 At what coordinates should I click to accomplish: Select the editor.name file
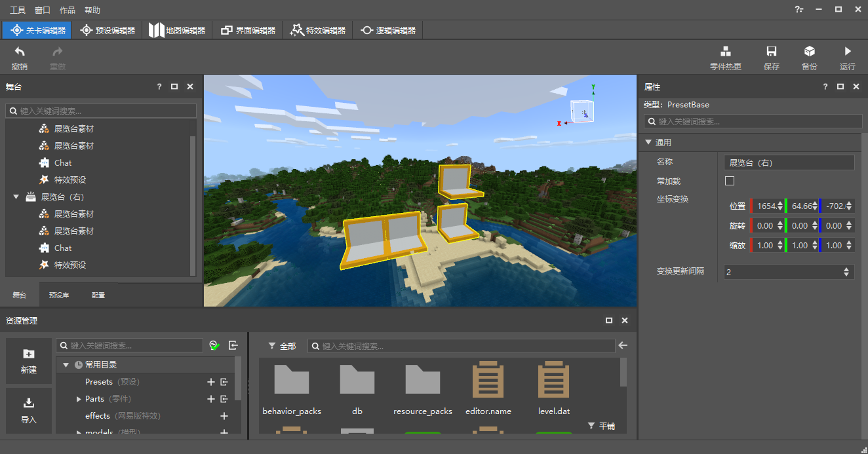pos(488,389)
